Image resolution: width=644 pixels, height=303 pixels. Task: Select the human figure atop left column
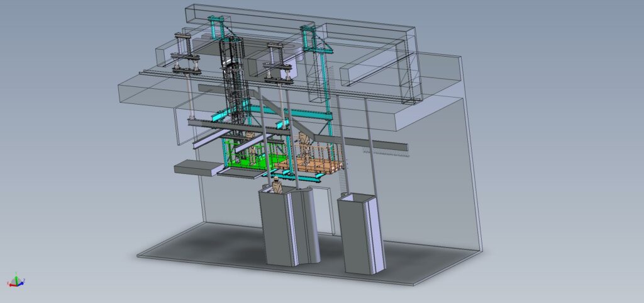point(277,185)
